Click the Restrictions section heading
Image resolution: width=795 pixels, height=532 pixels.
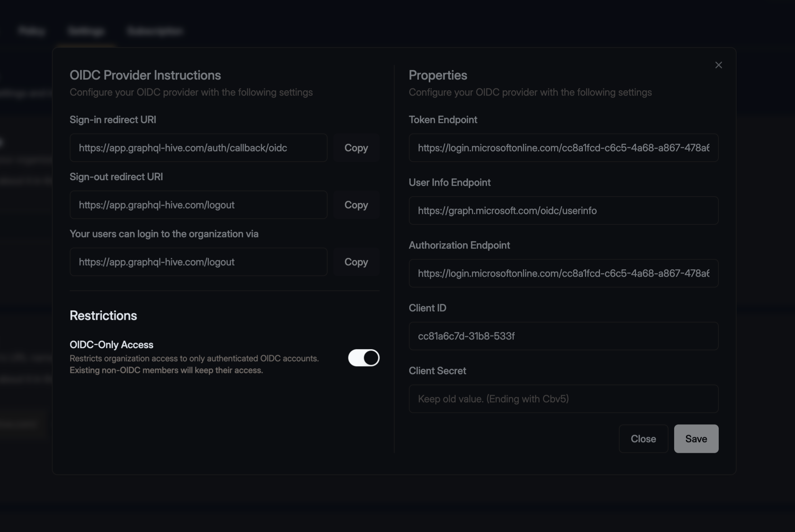tap(103, 315)
